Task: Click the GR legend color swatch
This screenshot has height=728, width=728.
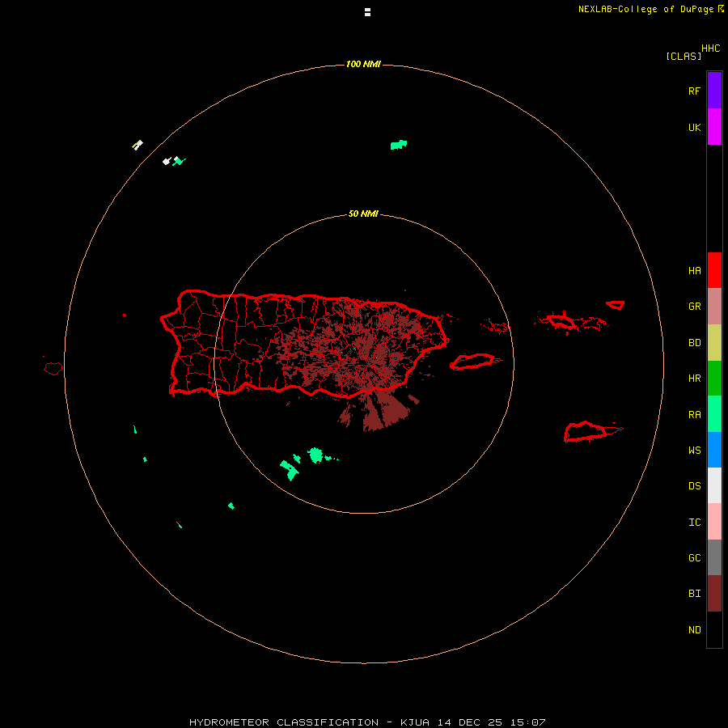Action: (714, 307)
